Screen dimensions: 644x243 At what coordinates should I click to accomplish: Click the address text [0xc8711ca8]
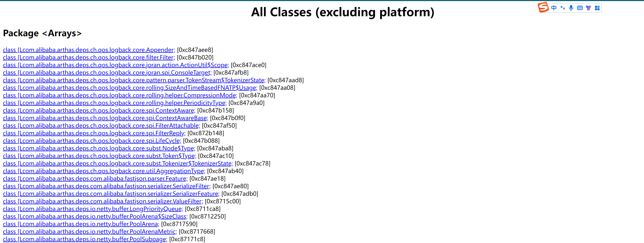[x=203, y=209]
